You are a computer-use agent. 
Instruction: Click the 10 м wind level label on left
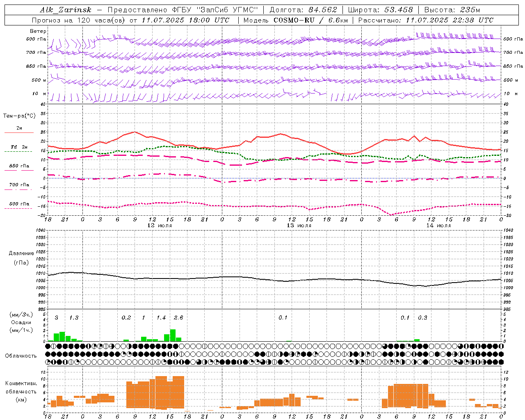pos(39,94)
